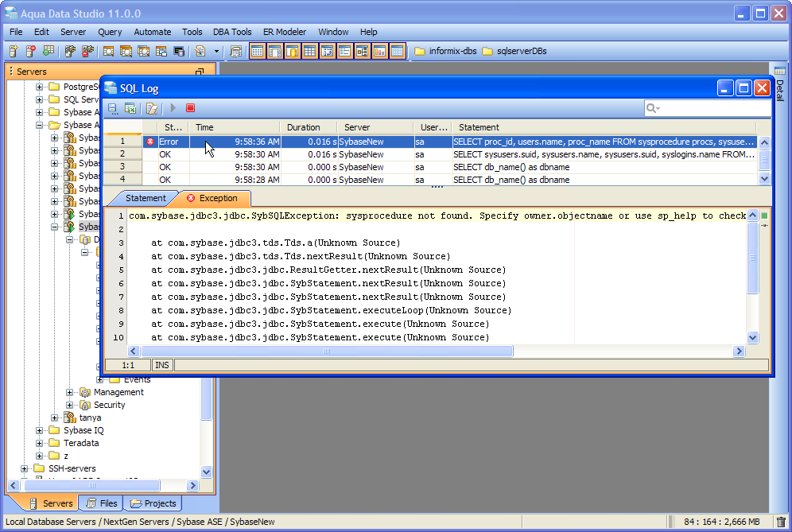
Task: Click the table-with-green-dot toolbar icon
Action: coord(48,51)
